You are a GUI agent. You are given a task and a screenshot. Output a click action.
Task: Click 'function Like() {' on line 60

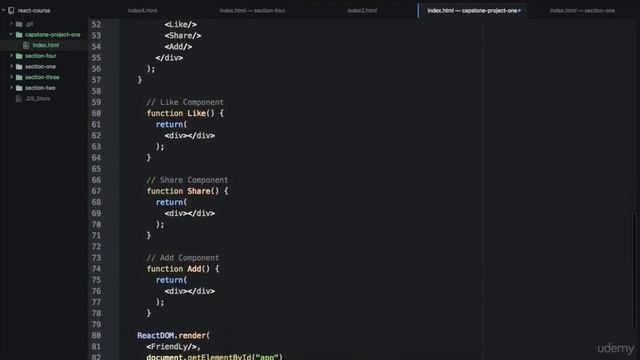[185, 113]
